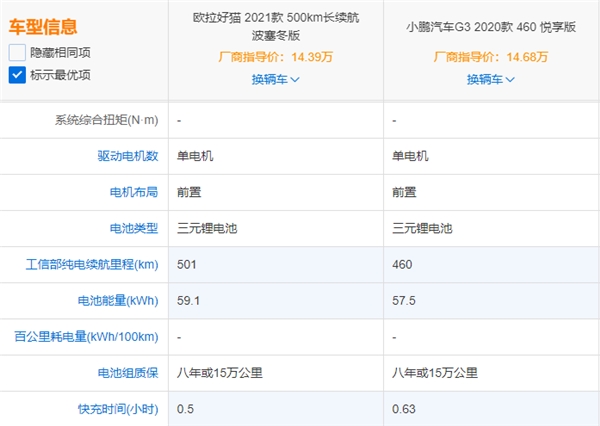
Task: Click 八年或15万公里 in the 欧拉好猫 column
Action: point(220,373)
